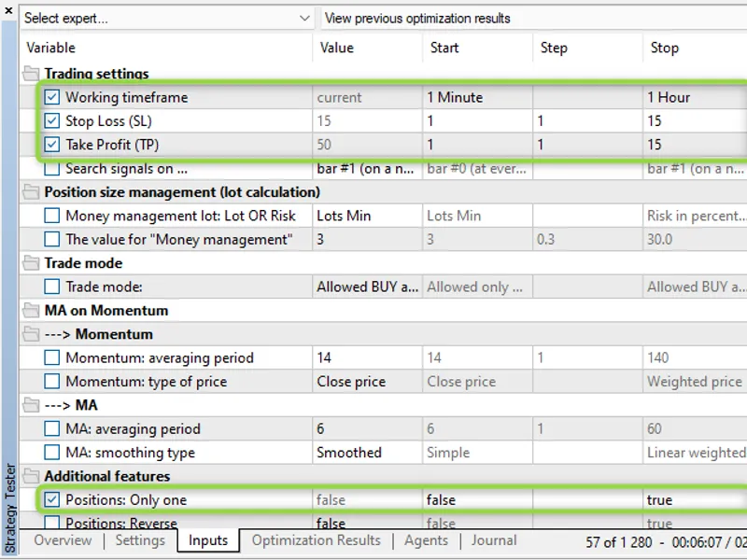The height and width of the screenshot is (560, 747).
Task: Open the Agents tab
Action: pos(427,540)
